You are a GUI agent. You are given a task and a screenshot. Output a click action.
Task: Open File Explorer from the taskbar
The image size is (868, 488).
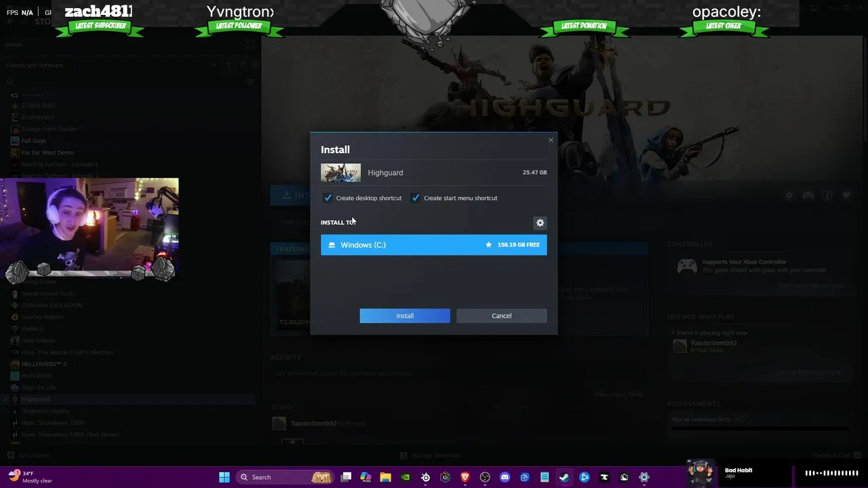tap(386, 477)
